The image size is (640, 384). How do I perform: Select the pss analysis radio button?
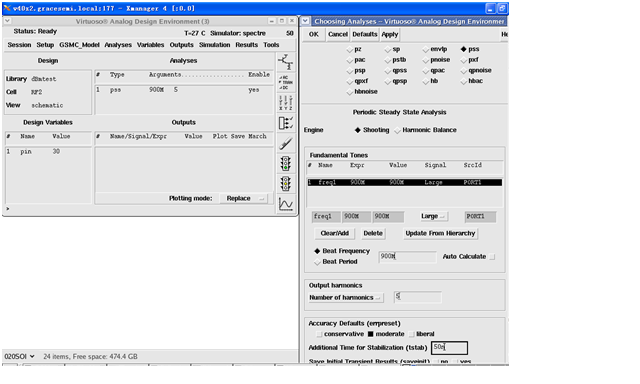pyautogui.click(x=464, y=49)
